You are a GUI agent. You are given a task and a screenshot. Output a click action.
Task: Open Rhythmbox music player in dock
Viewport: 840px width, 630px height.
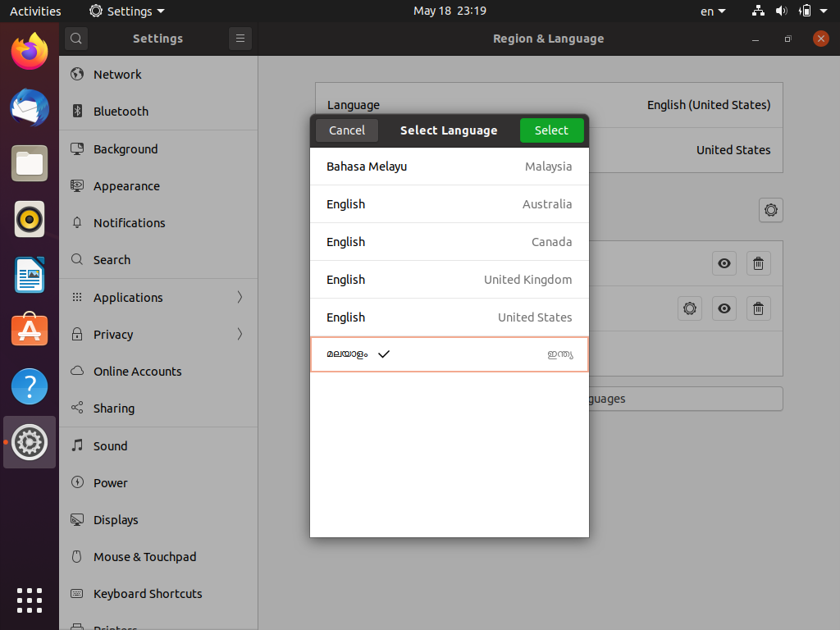point(30,219)
